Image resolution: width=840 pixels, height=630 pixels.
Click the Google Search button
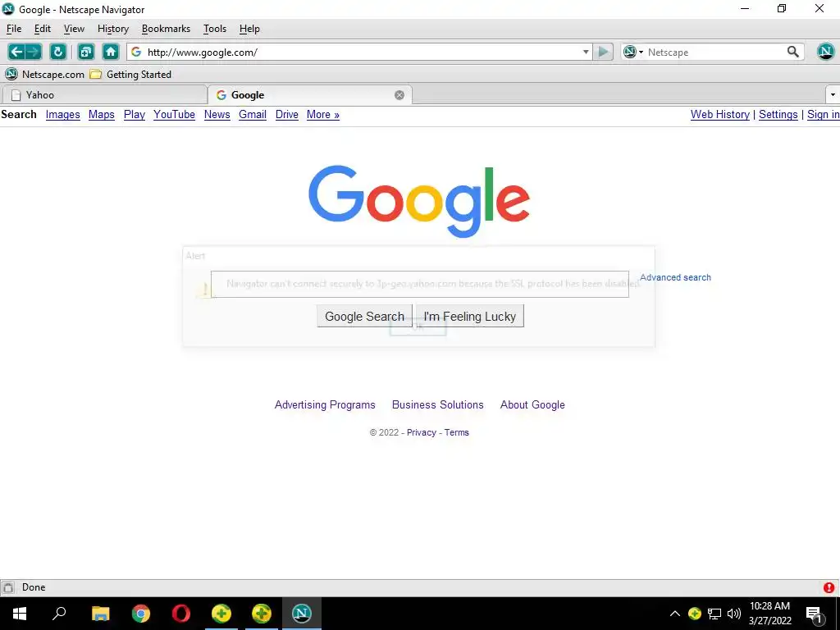[364, 316]
